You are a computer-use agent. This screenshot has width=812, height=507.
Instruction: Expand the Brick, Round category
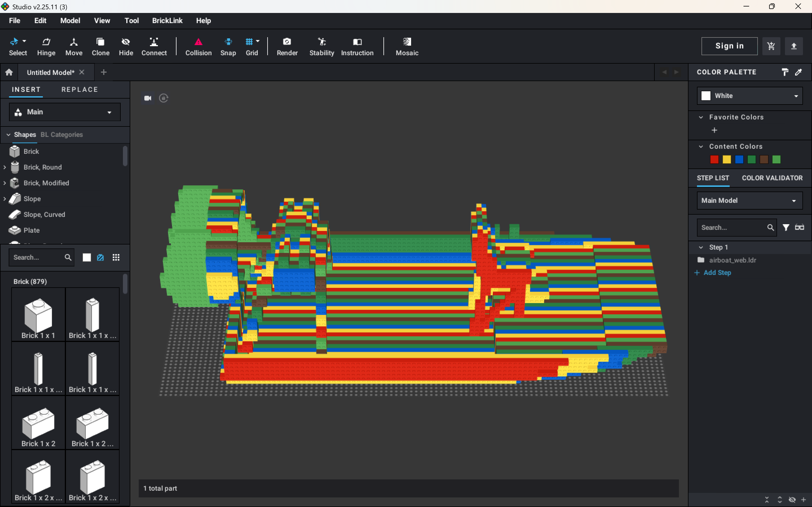pyautogui.click(x=5, y=167)
